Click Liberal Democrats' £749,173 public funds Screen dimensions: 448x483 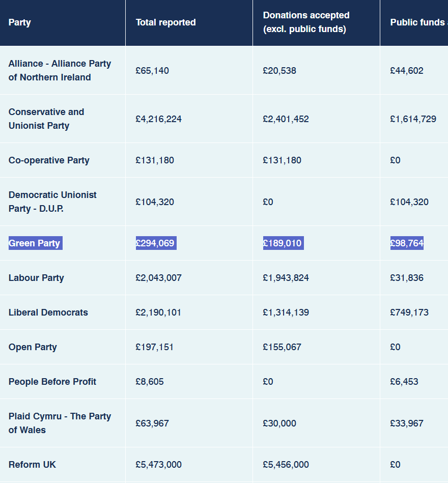(x=409, y=312)
